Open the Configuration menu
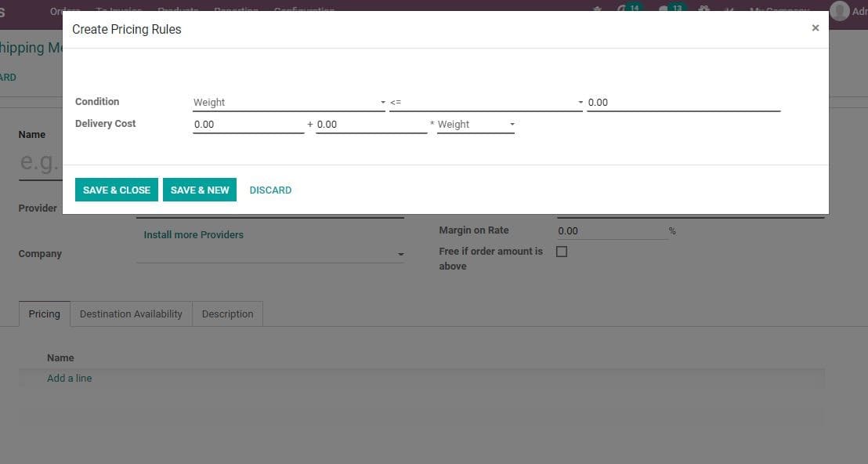This screenshot has height=464, width=868. [x=304, y=10]
